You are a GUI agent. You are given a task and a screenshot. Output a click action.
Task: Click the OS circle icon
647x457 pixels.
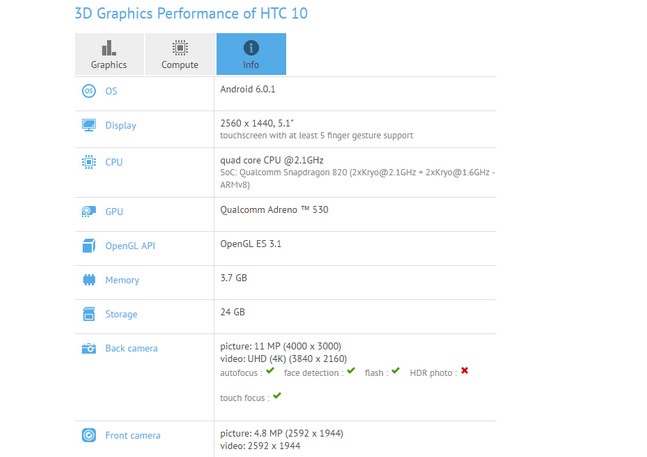pos(89,91)
